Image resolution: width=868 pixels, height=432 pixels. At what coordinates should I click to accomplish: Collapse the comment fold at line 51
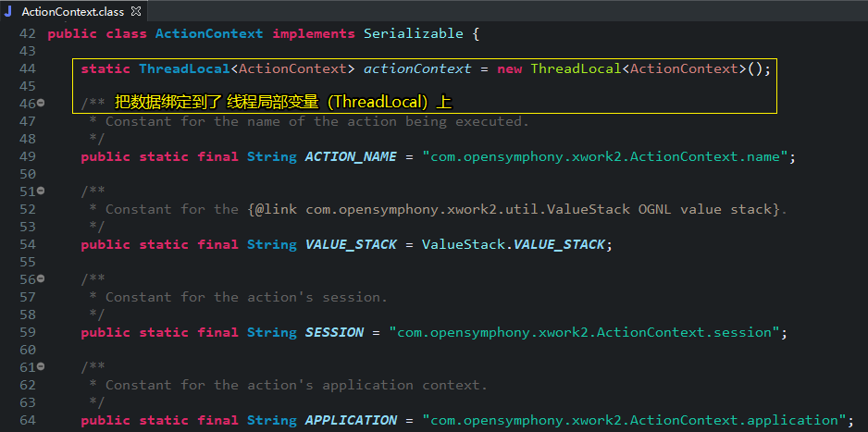[41, 191]
